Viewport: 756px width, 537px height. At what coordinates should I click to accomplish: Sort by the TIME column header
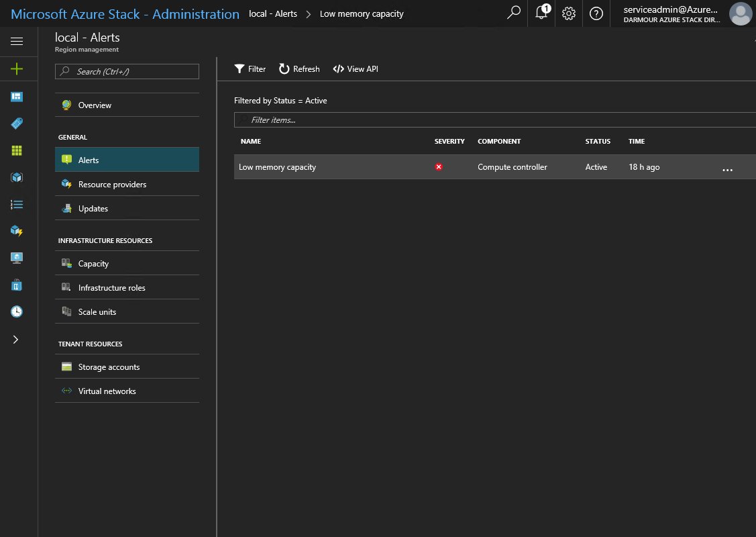pyautogui.click(x=637, y=142)
